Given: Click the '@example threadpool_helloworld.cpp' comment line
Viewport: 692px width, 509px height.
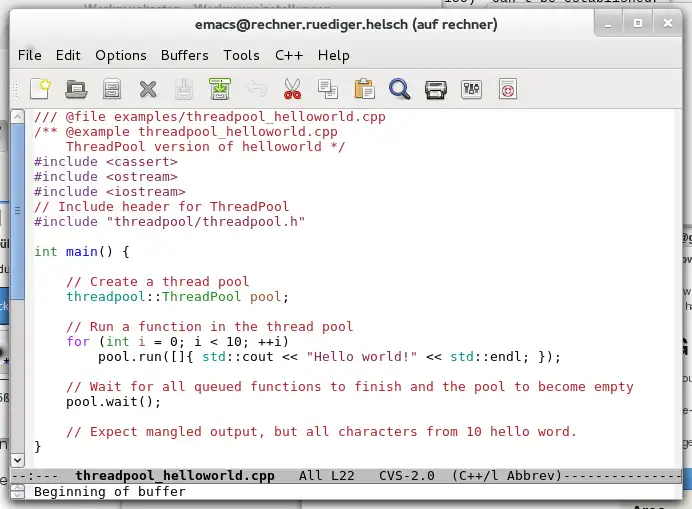Looking at the screenshot, I should click(x=186, y=132).
